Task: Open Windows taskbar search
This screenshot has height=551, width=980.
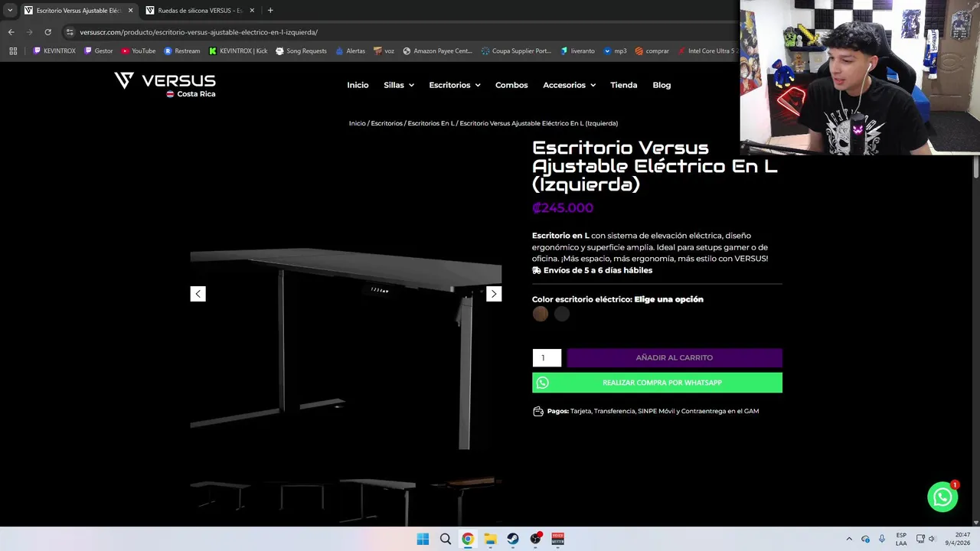Action: coord(445,539)
